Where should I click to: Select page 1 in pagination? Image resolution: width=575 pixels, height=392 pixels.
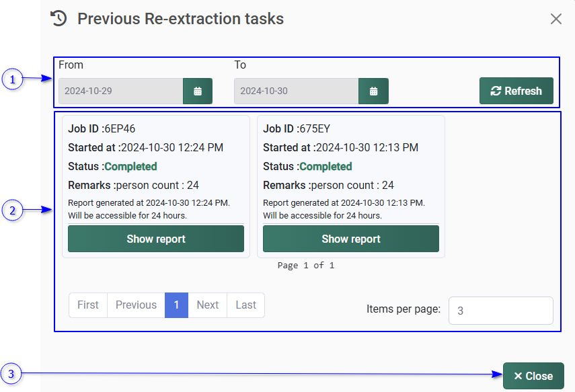176,305
